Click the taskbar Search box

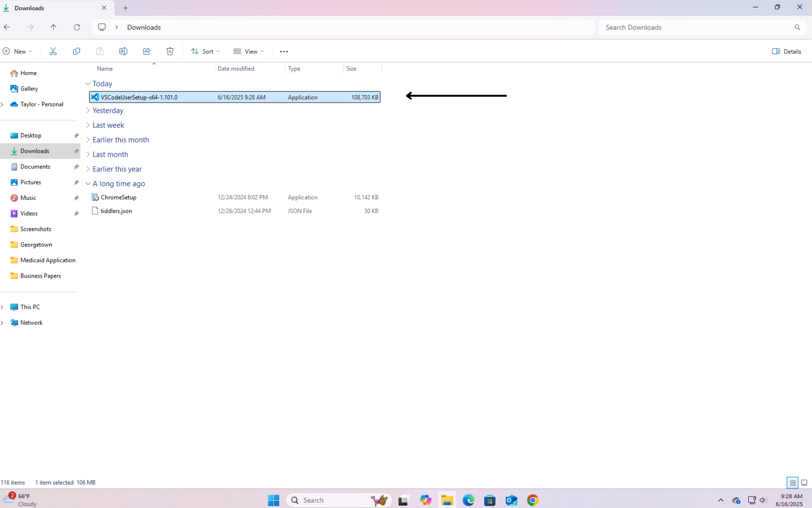tap(338, 500)
